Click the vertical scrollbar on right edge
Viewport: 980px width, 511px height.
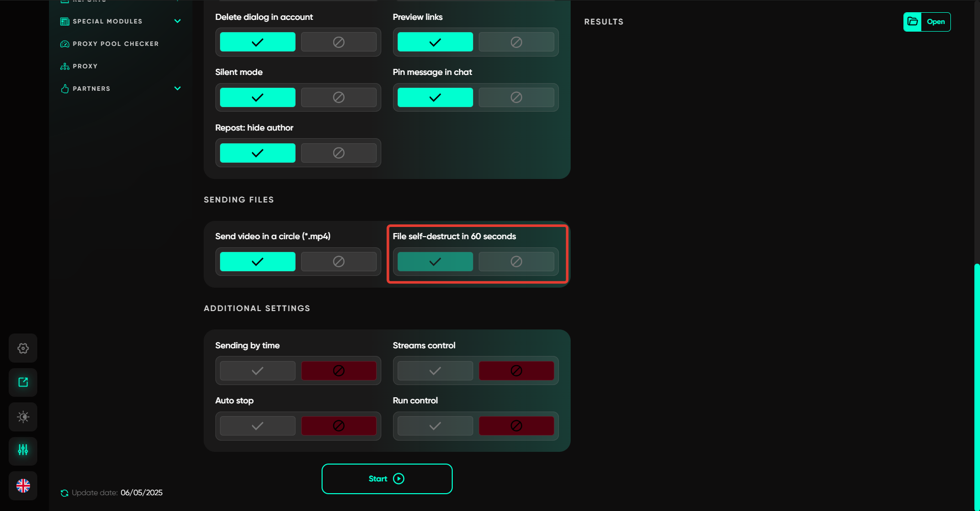pyautogui.click(x=976, y=382)
